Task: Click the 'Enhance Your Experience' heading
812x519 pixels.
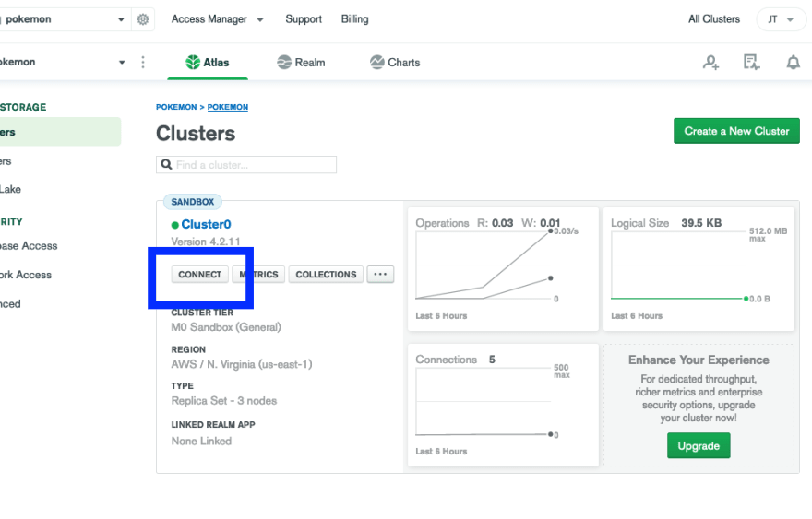Action: pyautogui.click(x=699, y=360)
